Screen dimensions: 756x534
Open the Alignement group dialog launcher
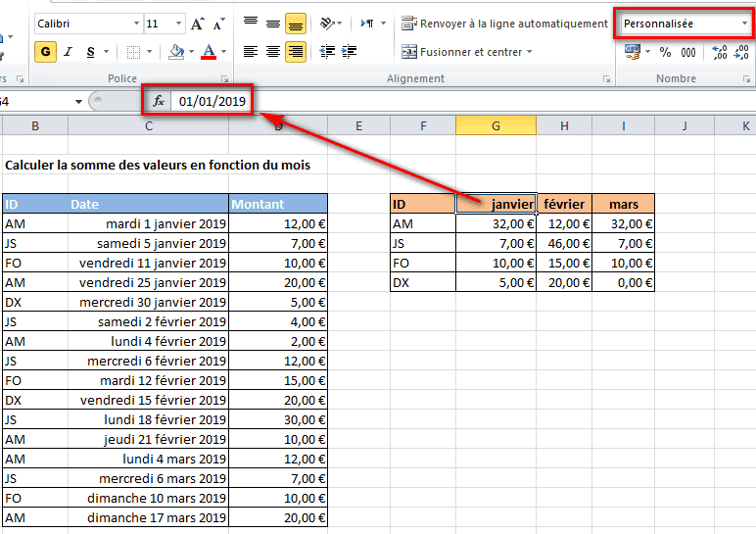[x=606, y=78]
